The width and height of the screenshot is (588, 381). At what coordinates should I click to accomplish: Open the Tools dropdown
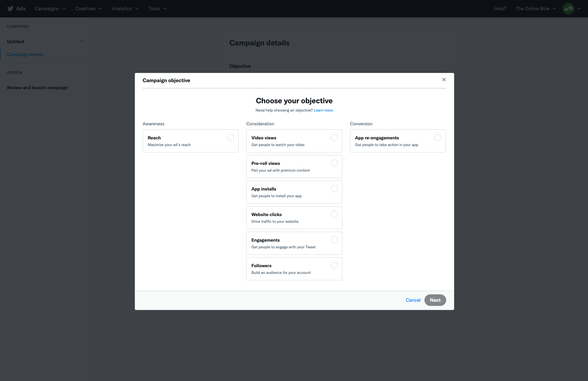158,9
